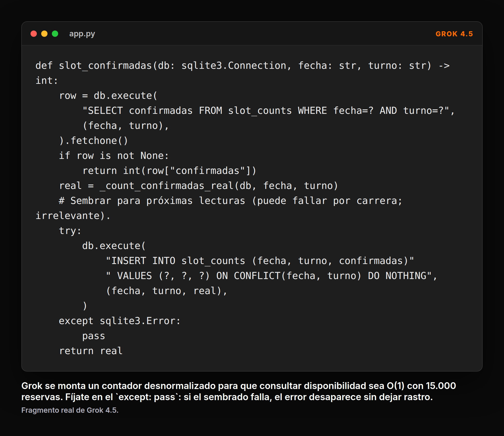This screenshot has height=436, width=504.
Task: Click the try: keyword line
Action: pos(70,231)
